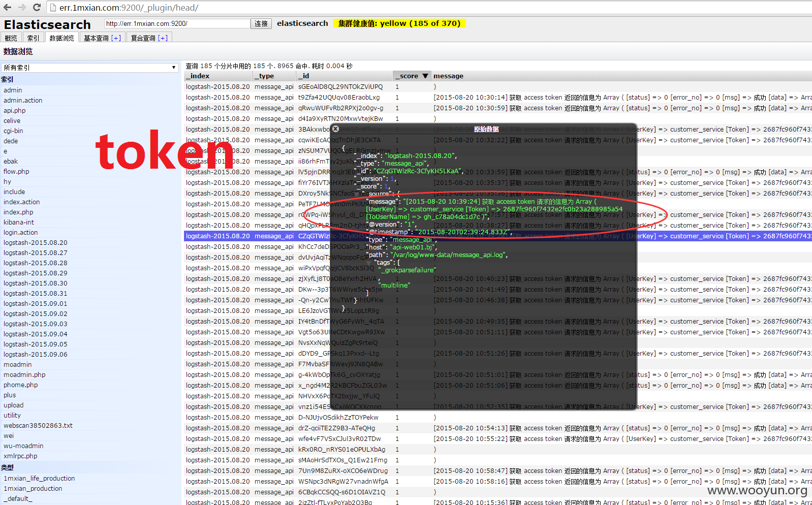This screenshot has height=505, width=812.
Task: Select the ebak index
Action: (11, 162)
